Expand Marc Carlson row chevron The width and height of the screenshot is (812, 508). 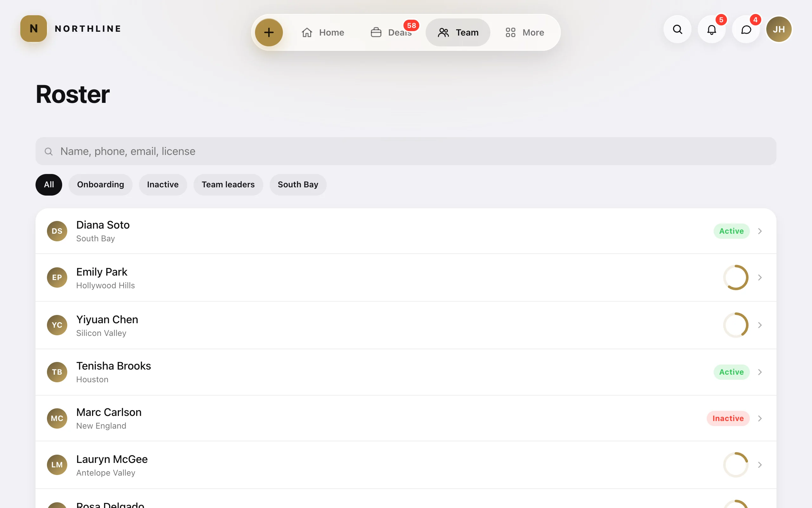tap(760, 418)
